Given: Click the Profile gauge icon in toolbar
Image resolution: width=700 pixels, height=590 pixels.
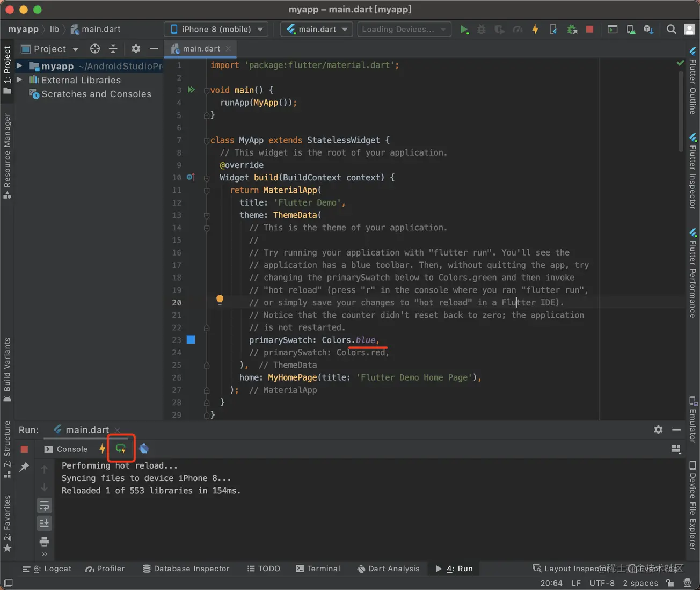Looking at the screenshot, I should coord(517,30).
